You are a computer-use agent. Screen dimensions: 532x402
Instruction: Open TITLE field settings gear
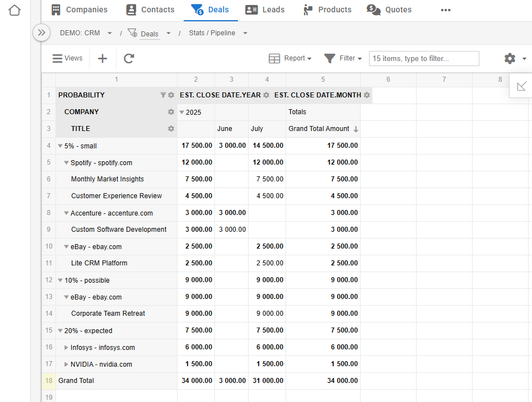pos(171,129)
